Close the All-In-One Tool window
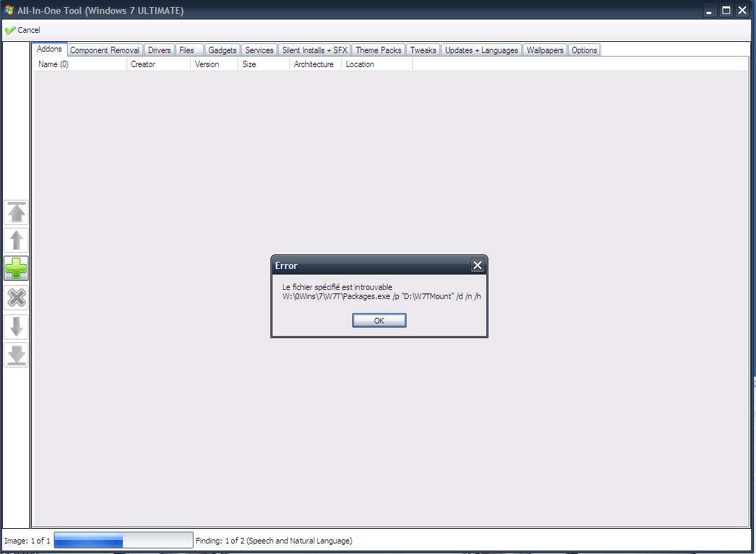Viewport: 756px width, 554px height. [743, 10]
